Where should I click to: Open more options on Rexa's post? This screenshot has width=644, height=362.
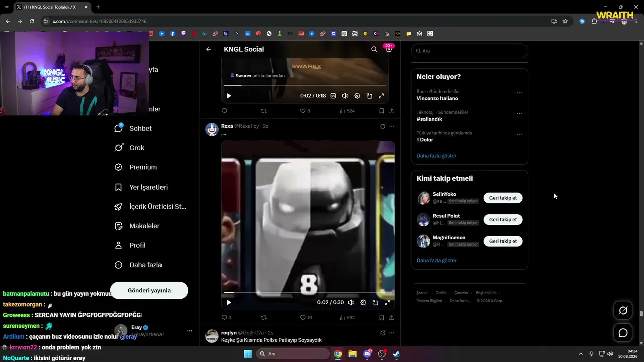(x=392, y=126)
